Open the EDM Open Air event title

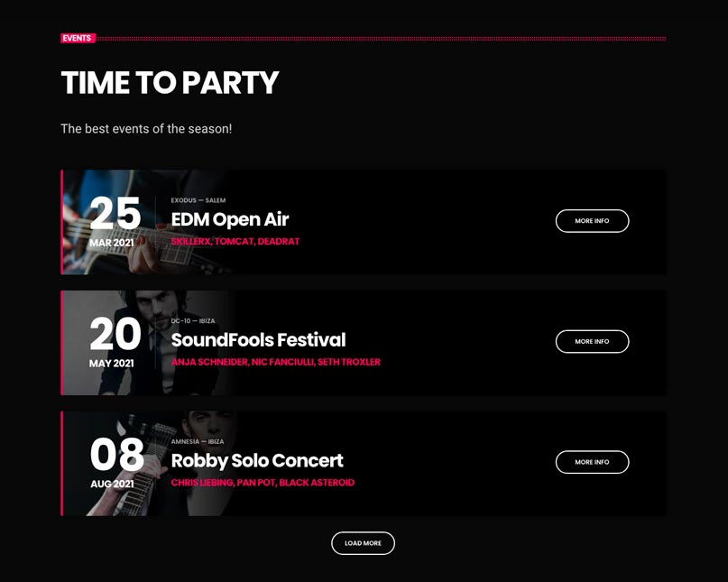(x=230, y=219)
